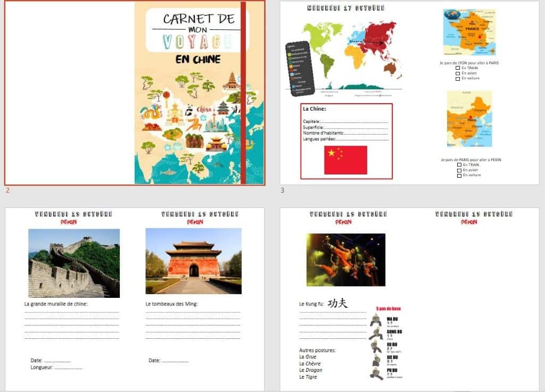
Task: Check 'En avion' for the Paris to Pekin trip
Action: point(459,170)
